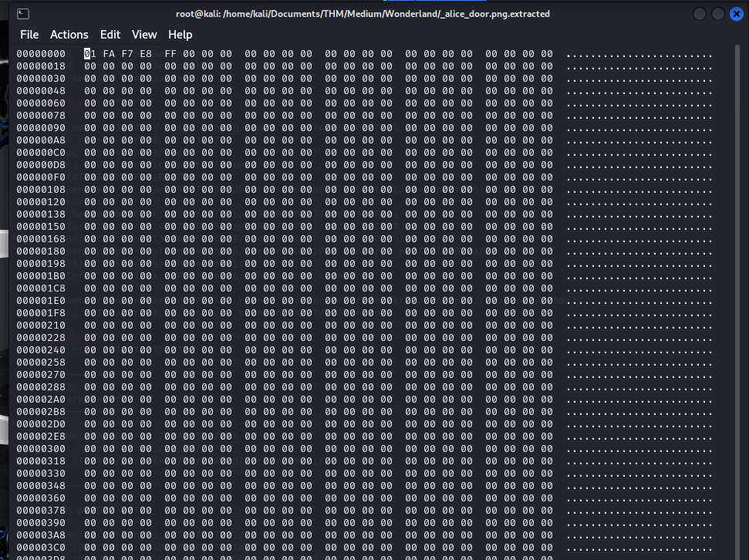The width and height of the screenshot is (749, 560).
Task: Click offset label 000002A0
Action: coord(41,400)
